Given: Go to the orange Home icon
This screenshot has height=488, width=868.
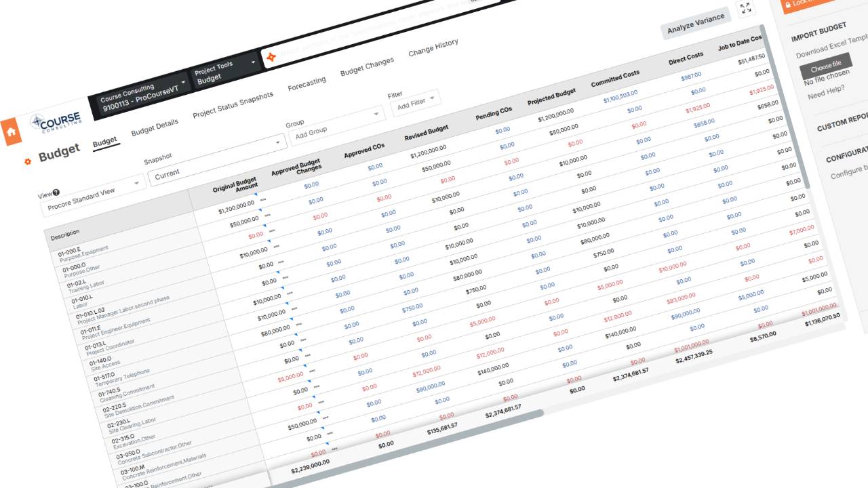Looking at the screenshot, I should click(x=11, y=131).
